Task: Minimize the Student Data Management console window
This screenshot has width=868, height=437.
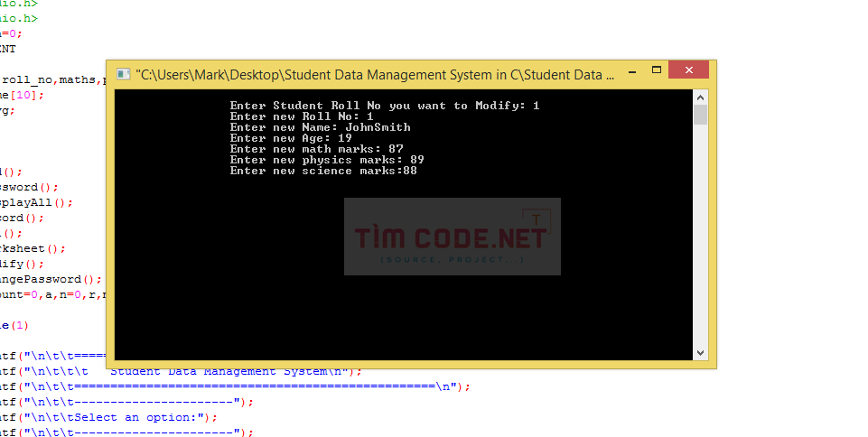Action: tap(632, 72)
